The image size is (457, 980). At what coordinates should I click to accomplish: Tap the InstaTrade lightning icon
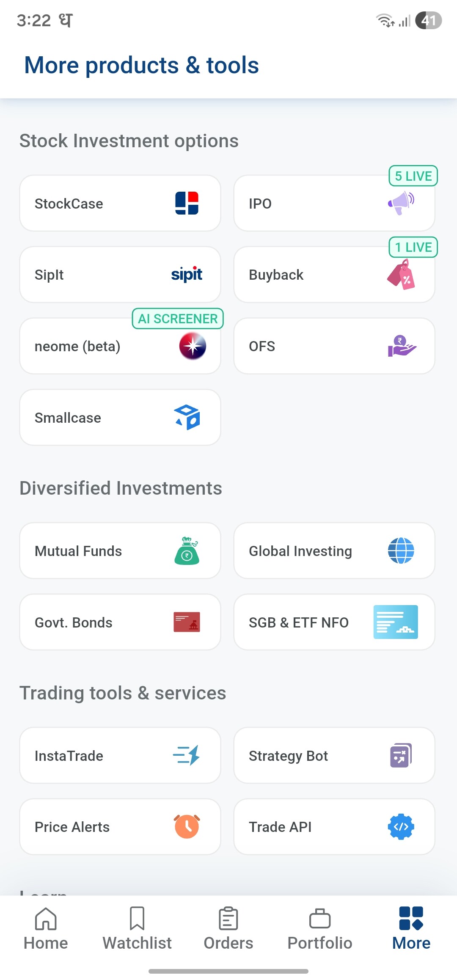[x=187, y=755]
